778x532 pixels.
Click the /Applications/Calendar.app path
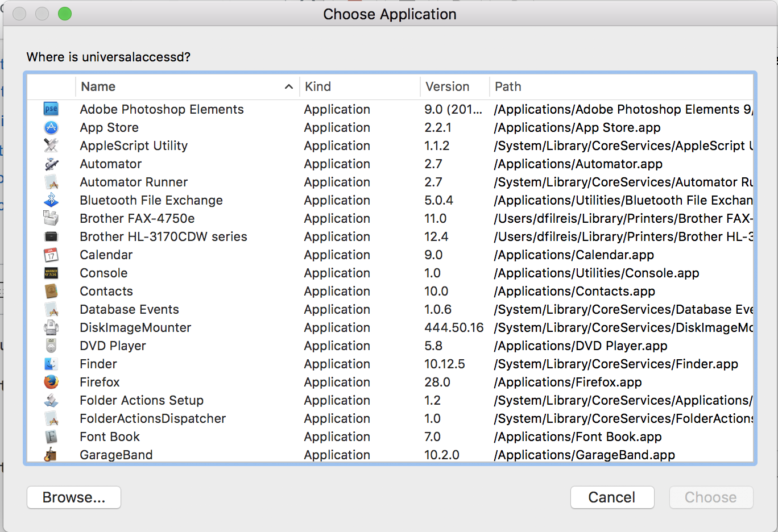[574, 255]
